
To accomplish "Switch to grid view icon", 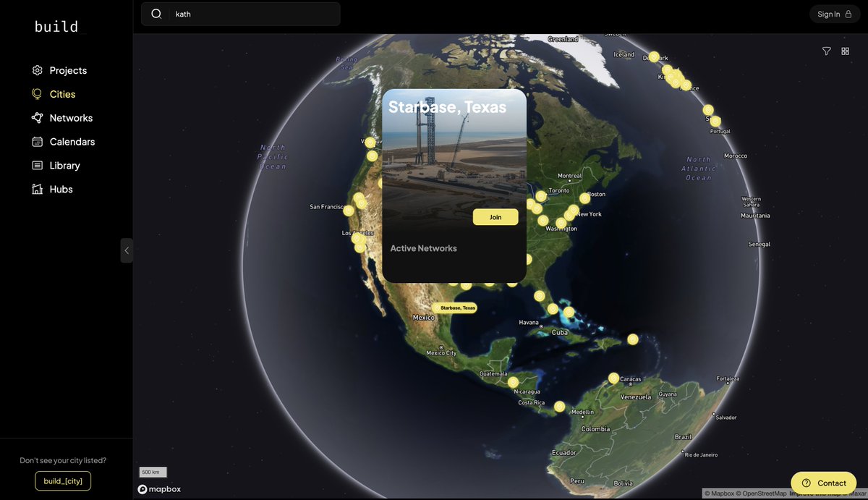I will pyautogui.click(x=846, y=51).
